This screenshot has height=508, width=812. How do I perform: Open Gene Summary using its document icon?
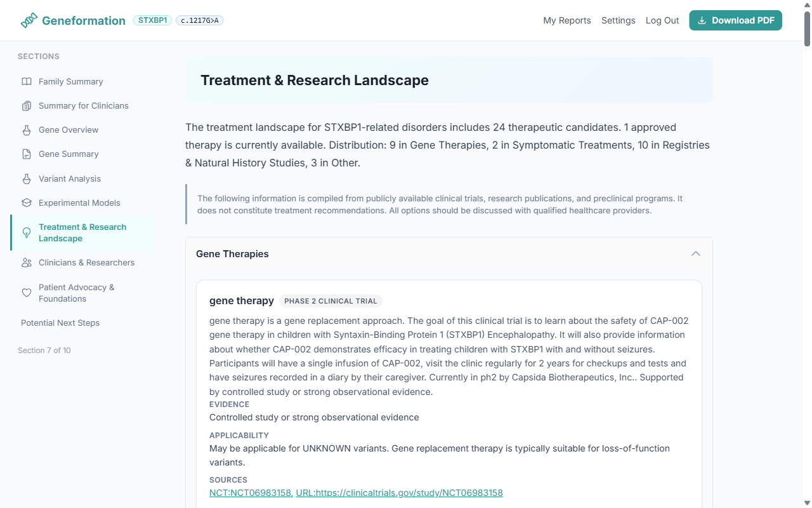tap(26, 154)
